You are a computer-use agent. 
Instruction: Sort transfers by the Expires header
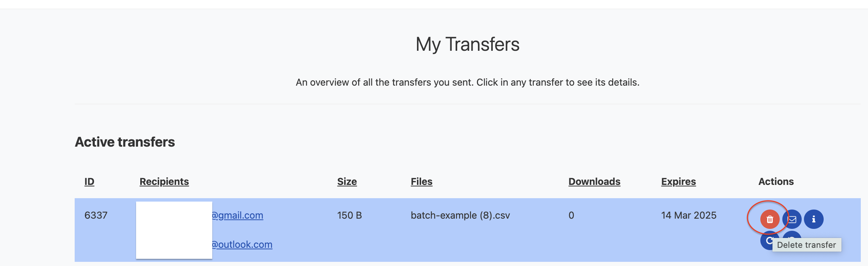[678, 182]
